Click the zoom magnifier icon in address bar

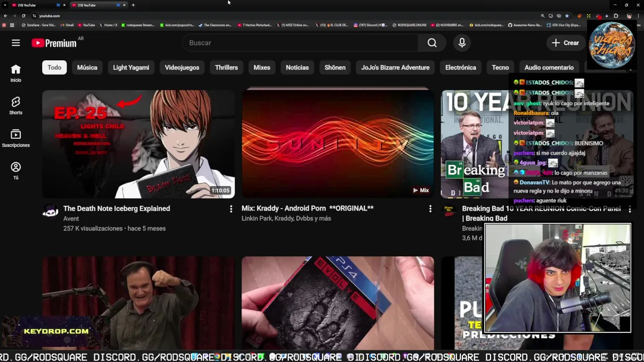pos(542,16)
